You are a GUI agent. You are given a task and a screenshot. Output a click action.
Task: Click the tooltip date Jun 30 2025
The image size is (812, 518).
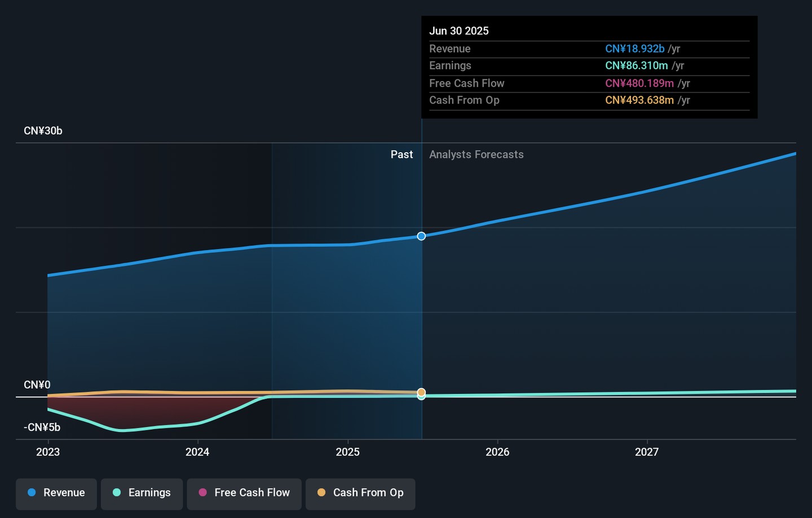[x=459, y=31]
